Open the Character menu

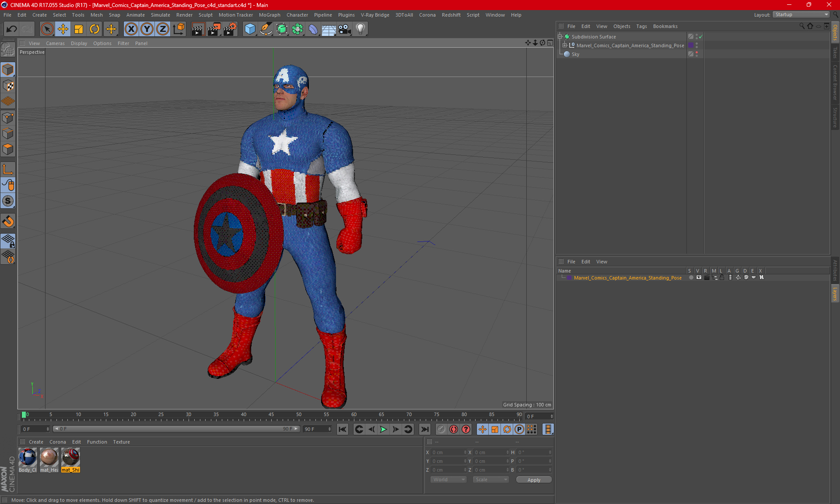pos(297,15)
